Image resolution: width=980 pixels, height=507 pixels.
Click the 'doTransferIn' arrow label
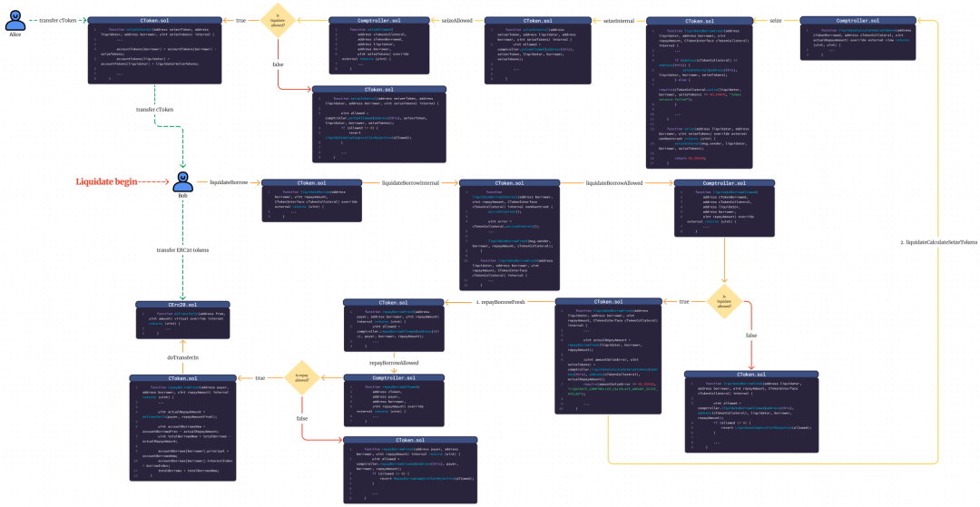tap(182, 357)
